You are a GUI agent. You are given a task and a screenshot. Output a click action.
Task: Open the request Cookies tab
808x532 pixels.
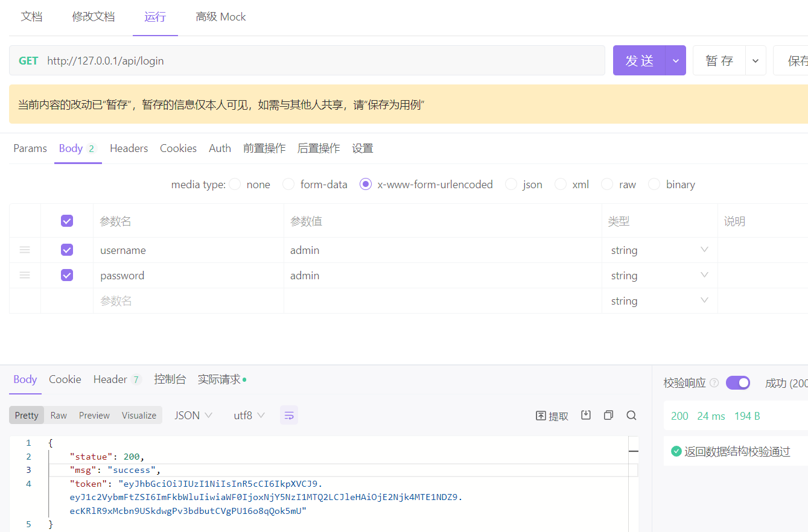coord(178,148)
